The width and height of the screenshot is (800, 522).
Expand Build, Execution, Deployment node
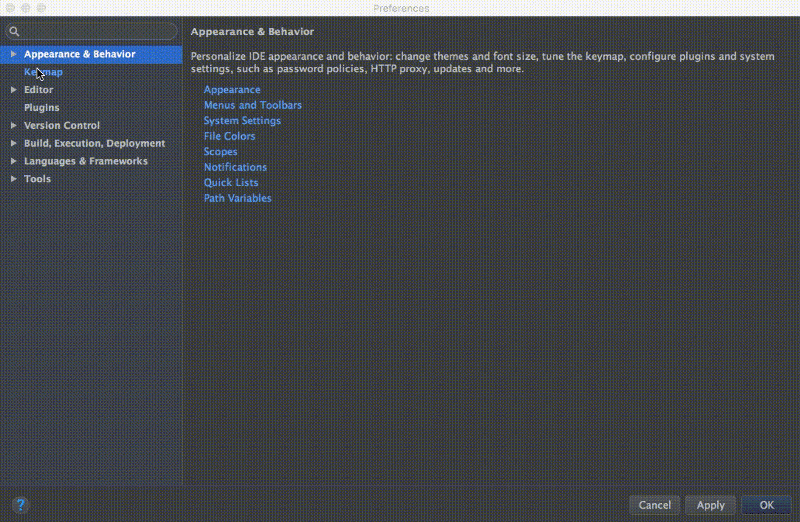tap(13, 144)
